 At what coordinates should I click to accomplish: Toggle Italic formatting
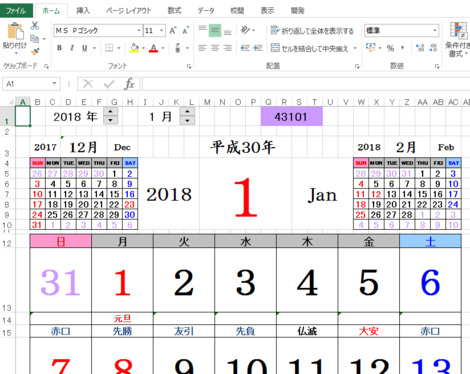point(72,48)
